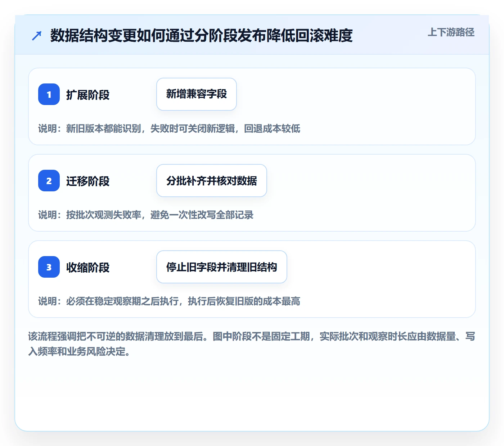Click the step 3 number badge
504x446 pixels.
[x=49, y=267]
